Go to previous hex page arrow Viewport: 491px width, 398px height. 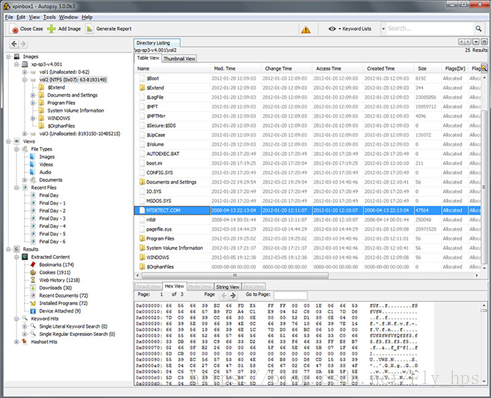pyautogui.click(x=224, y=295)
